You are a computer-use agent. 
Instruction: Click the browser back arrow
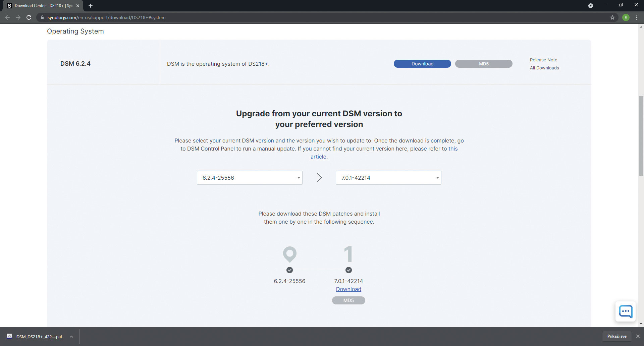7,17
